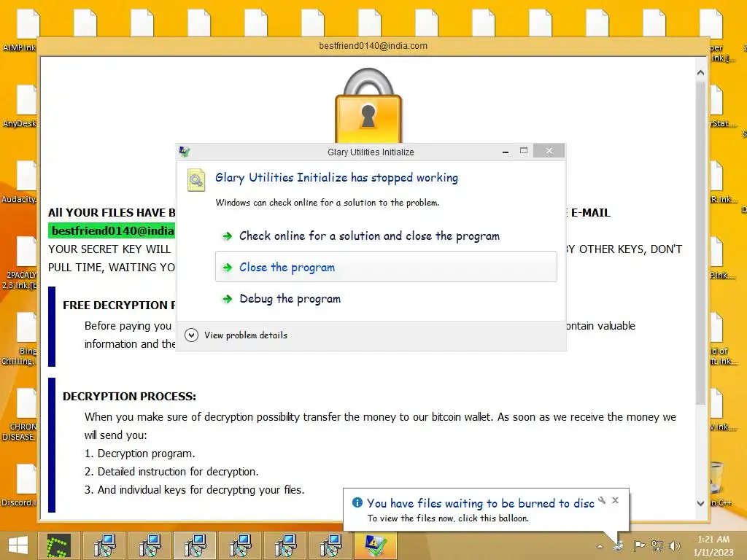
Task: Select the Bing Chilling desktop file
Action: click(x=20, y=339)
